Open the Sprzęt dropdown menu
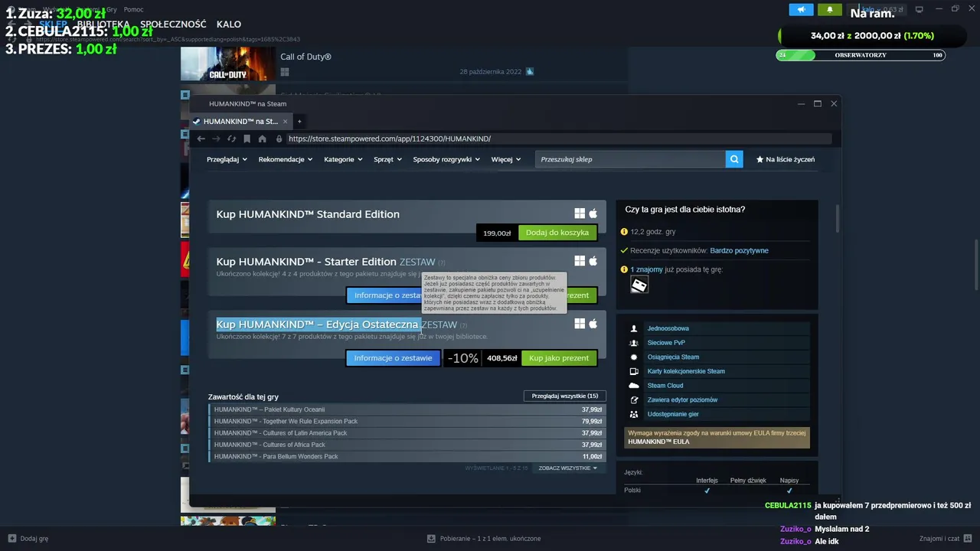Screen dimensions: 980x551 (x=388, y=159)
